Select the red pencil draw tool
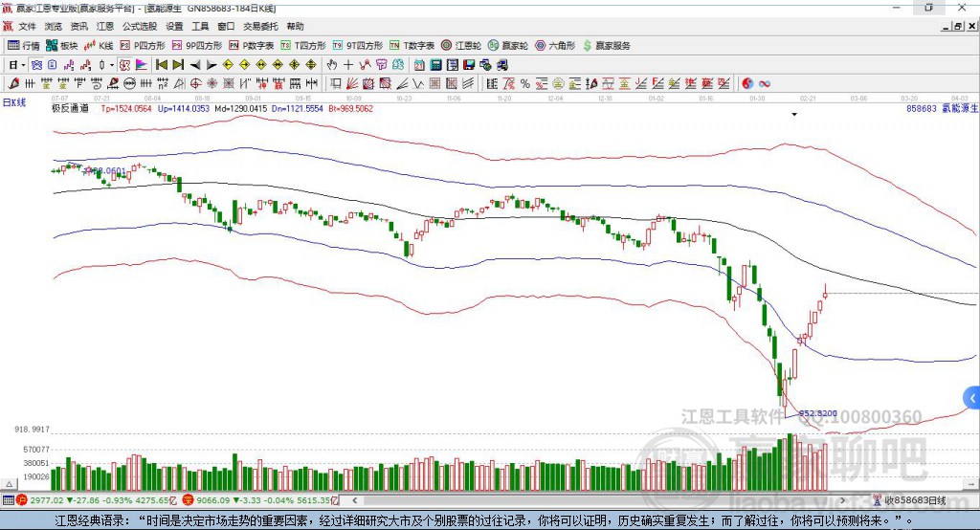This screenshot has height=530, width=980. [x=13, y=84]
